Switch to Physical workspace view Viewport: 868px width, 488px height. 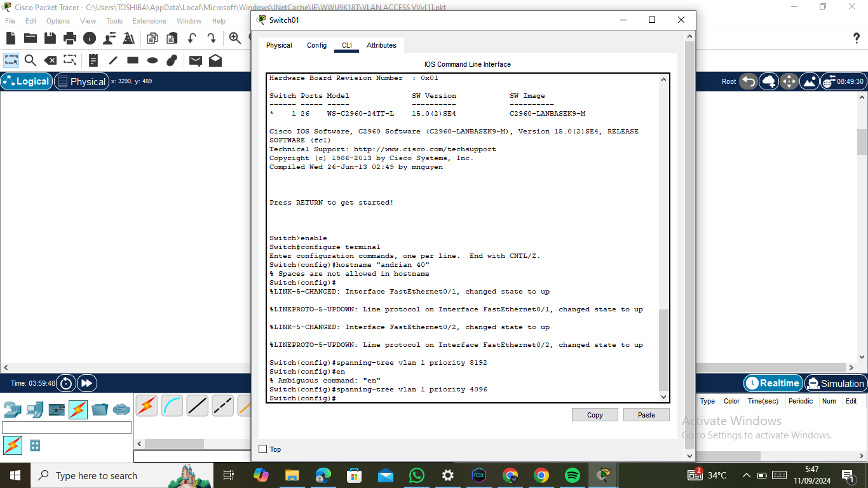click(x=81, y=81)
